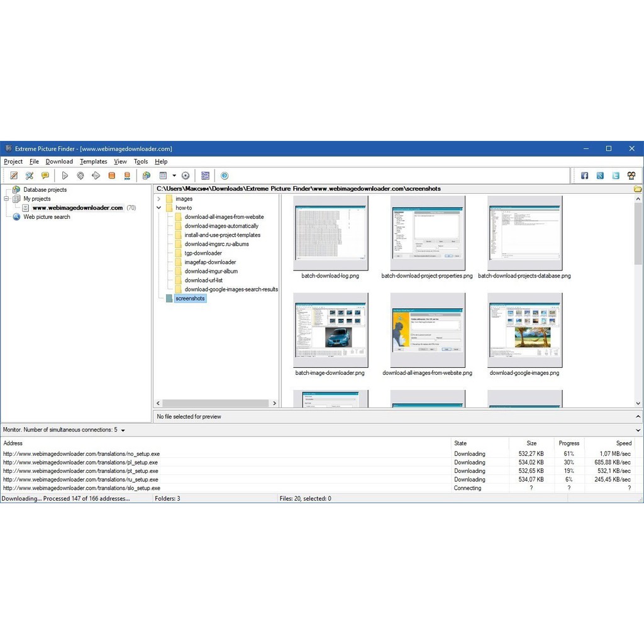Open the destination folder via yellow folder icon
The width and height of the screenshot is (644, 644).
click(x=637, y=189)
